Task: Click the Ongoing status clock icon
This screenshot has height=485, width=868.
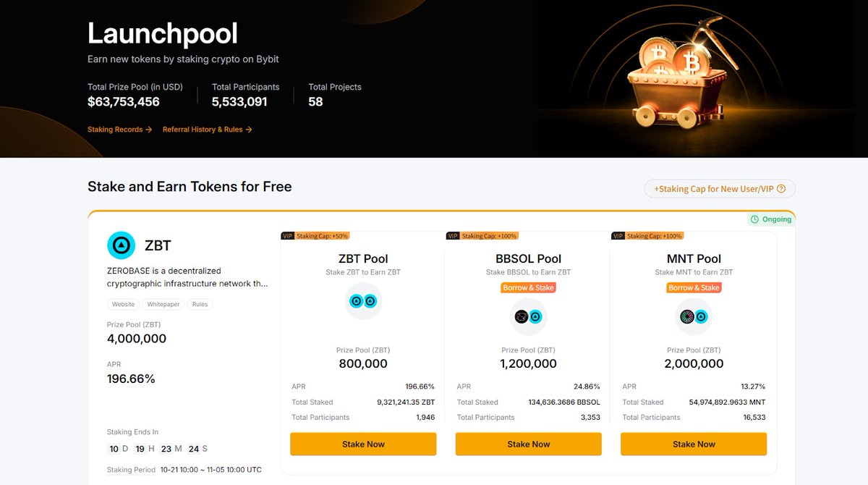Action: pyautogui.click(x=754, y=219)
